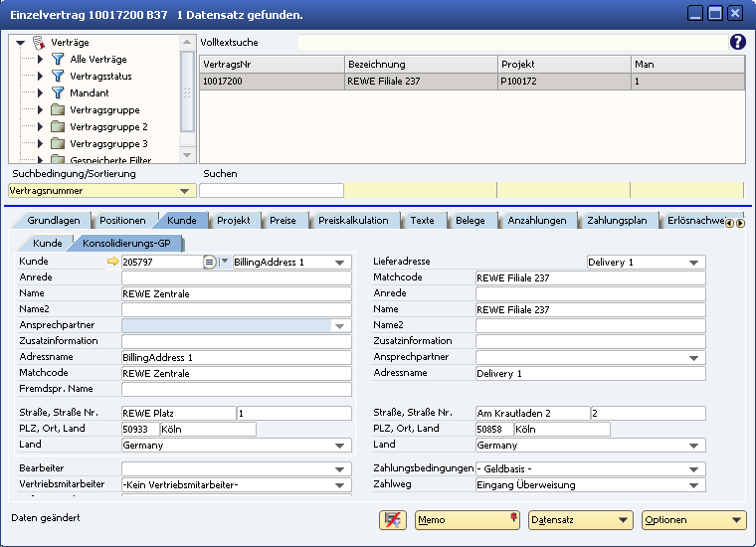Open the BillingAddress 1 dropdown

341,263
